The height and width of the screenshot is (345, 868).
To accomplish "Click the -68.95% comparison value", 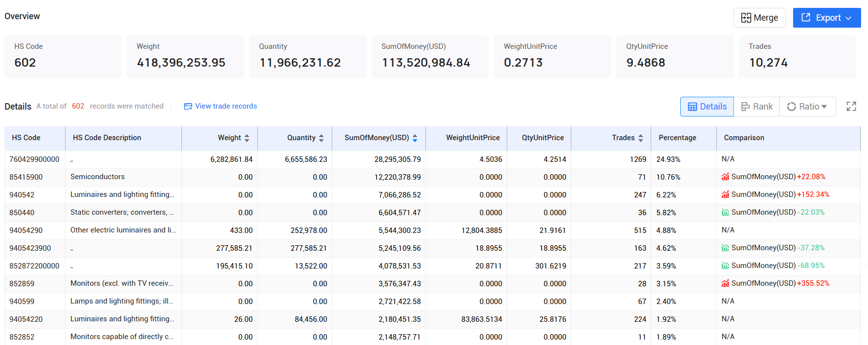I will click(x=811, y=266).
